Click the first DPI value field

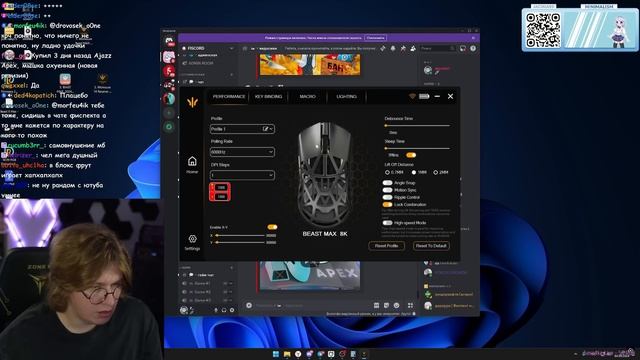221,187
